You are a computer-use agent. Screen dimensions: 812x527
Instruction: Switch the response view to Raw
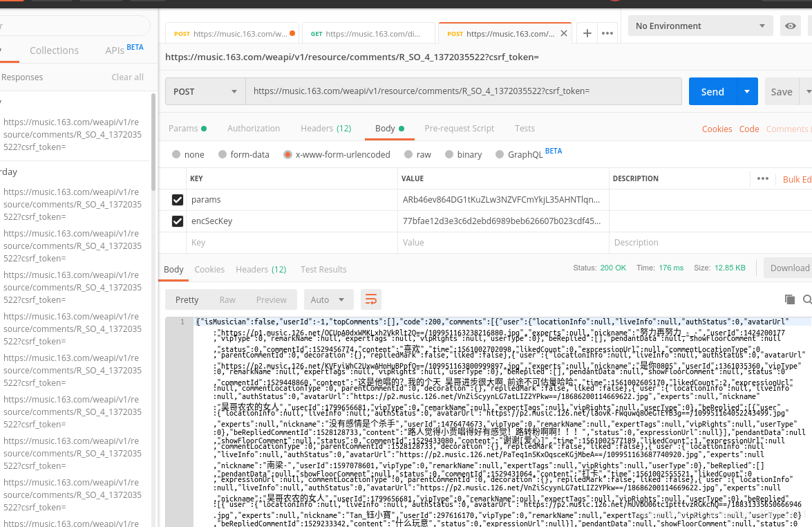tap(227, 299)
